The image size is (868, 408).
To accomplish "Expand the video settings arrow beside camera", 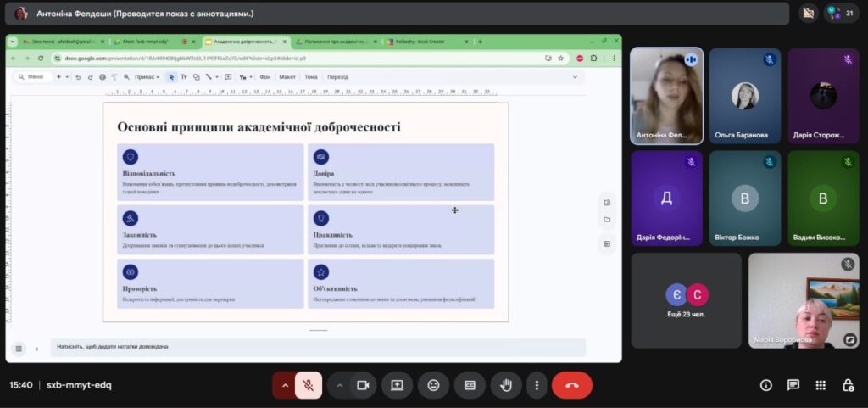I will pos(340,385).
